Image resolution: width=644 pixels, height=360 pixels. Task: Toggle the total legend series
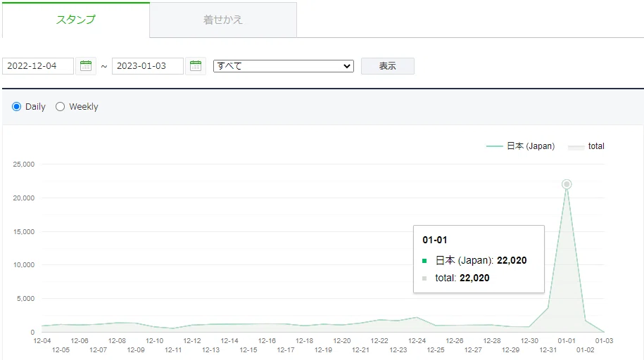coord(586,146)
